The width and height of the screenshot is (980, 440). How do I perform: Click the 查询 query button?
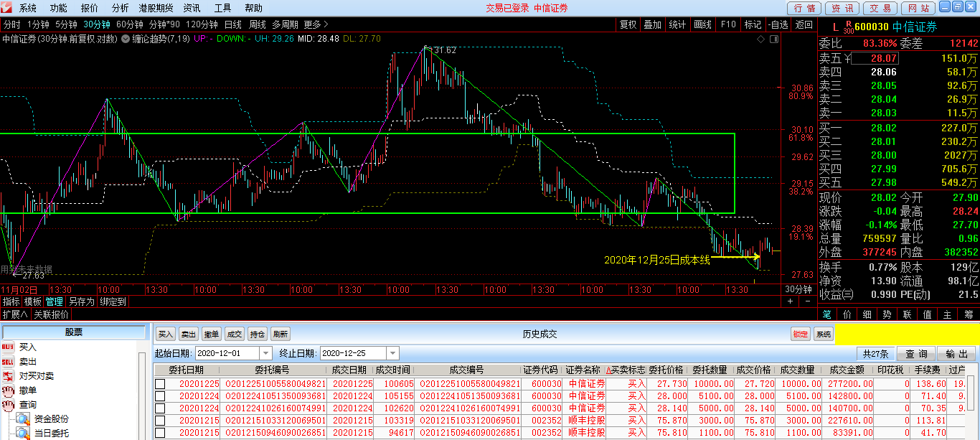tap(916, 354)
